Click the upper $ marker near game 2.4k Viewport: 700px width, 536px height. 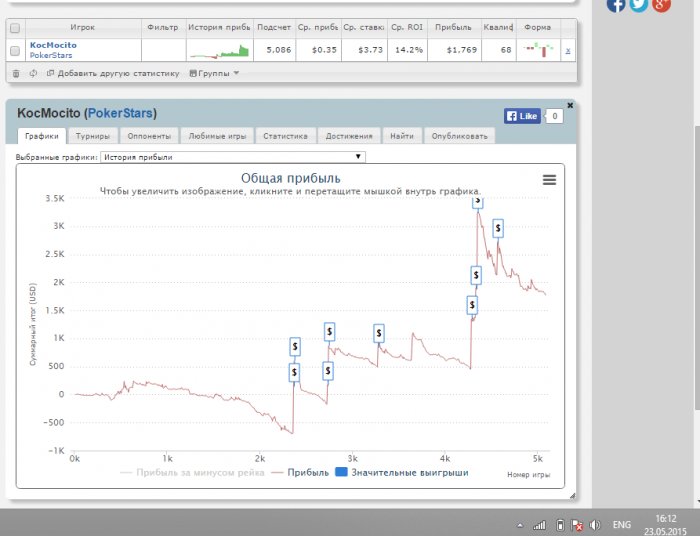tap(295, 347)
